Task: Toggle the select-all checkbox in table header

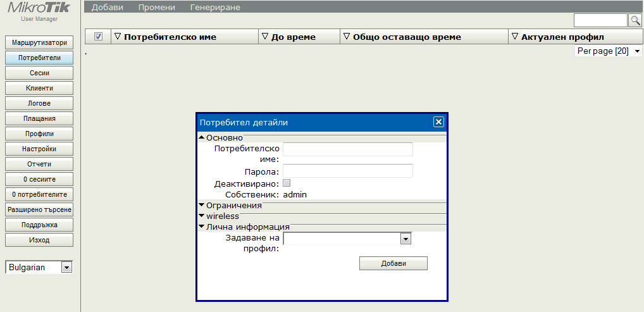Action: pyautogui.click(x=98, y=37)
